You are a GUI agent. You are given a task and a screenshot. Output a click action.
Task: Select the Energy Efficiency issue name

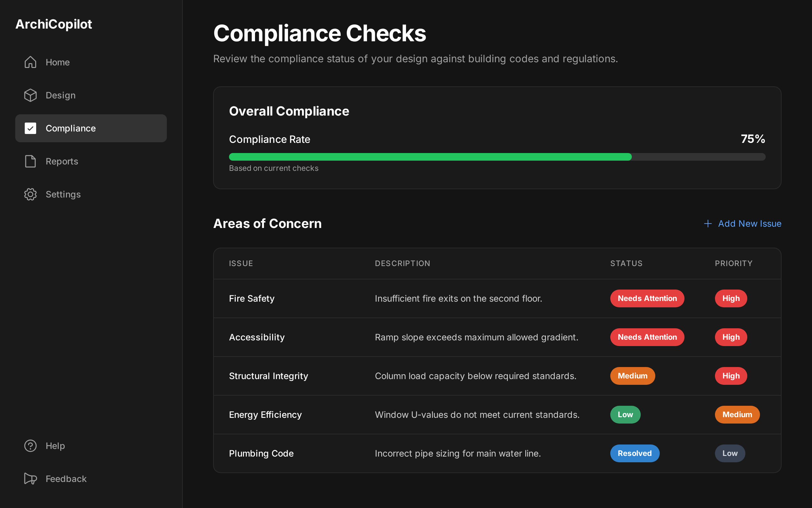pos(265,415)
